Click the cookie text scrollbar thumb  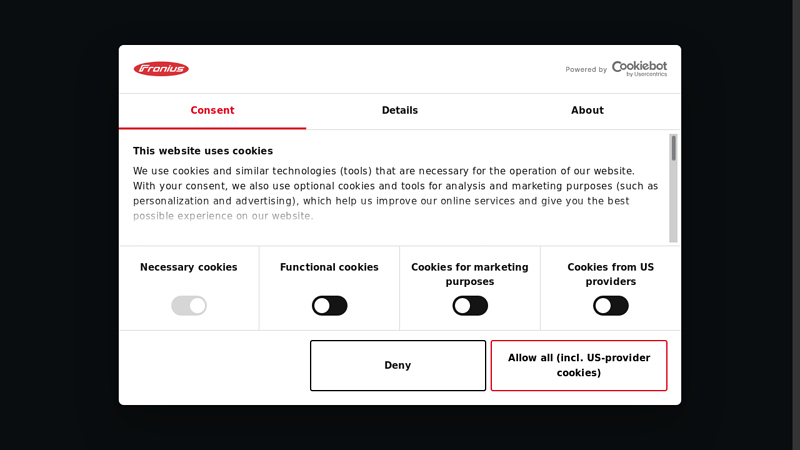pyautogui.click(x=673, y=148)
